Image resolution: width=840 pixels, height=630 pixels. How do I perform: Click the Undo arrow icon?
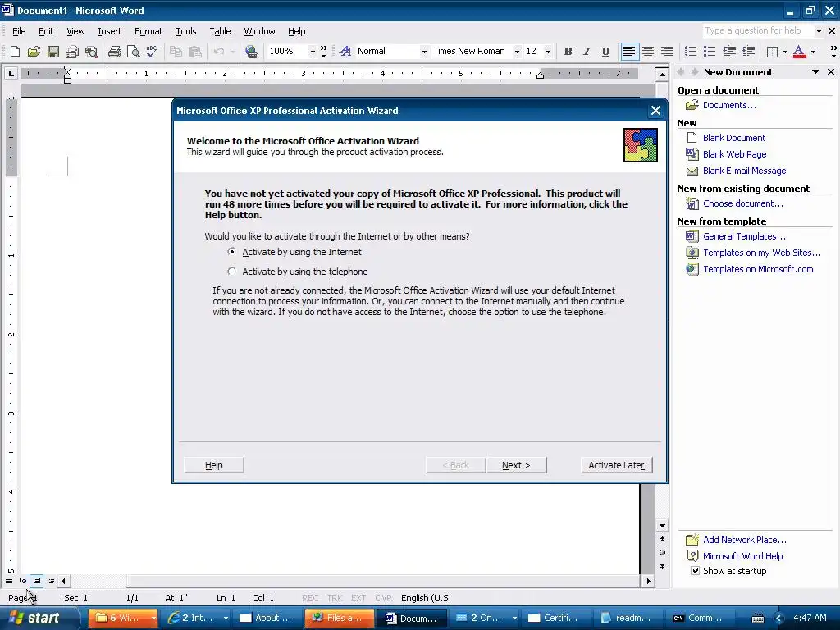pos(218,52)
